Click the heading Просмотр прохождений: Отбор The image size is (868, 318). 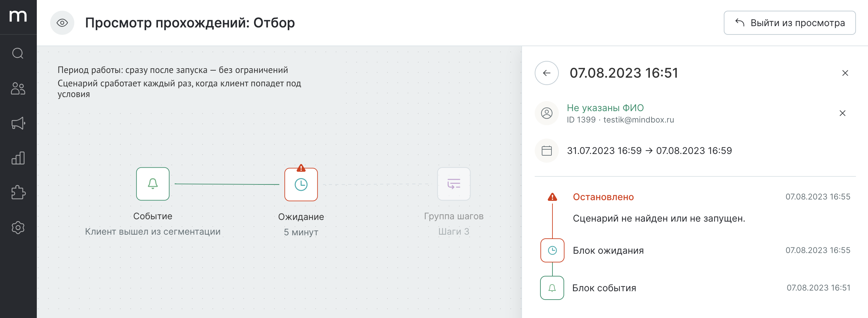pyautogui.click(x=190, y=23)
